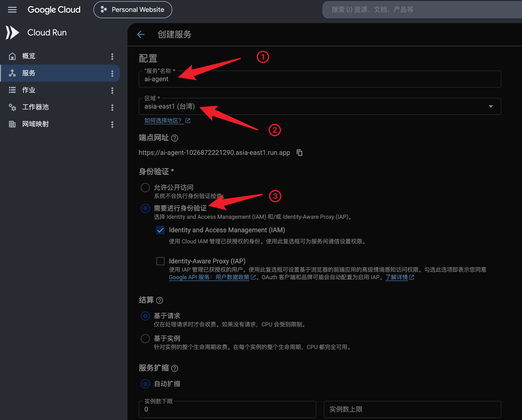522x420 pixels.
Task: Click the 网域映射 building icon in sidebar
Action: [12, 124]
